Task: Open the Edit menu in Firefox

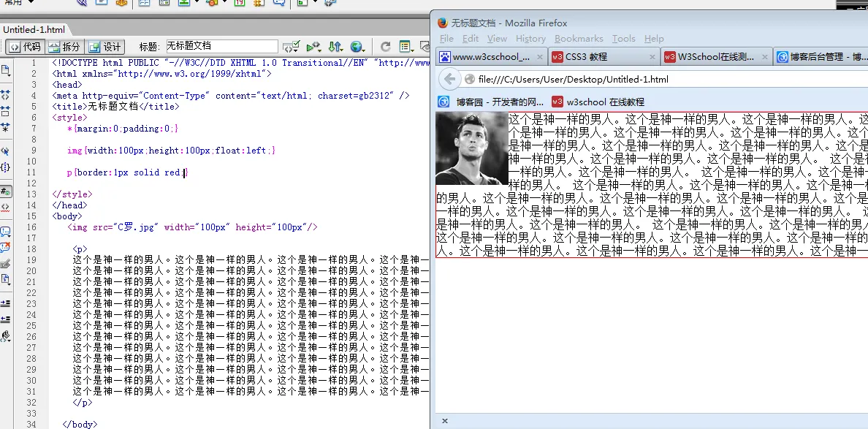Action: 471,38
